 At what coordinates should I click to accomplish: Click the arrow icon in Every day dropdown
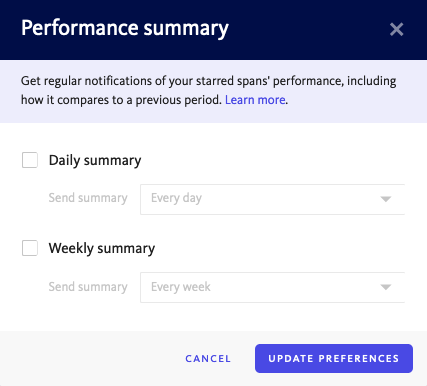pyautogui.click(x=386, y=199)
